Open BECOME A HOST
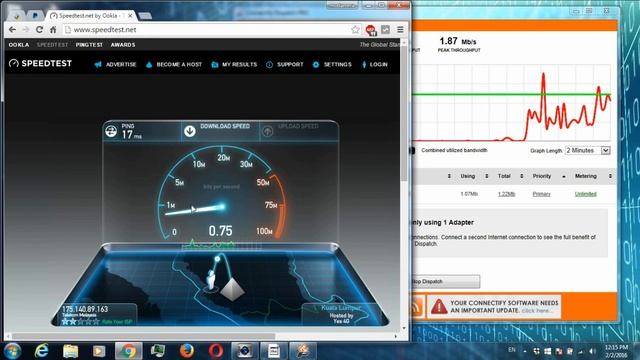Viewport: 640px width, 360px height. (174, 64)
